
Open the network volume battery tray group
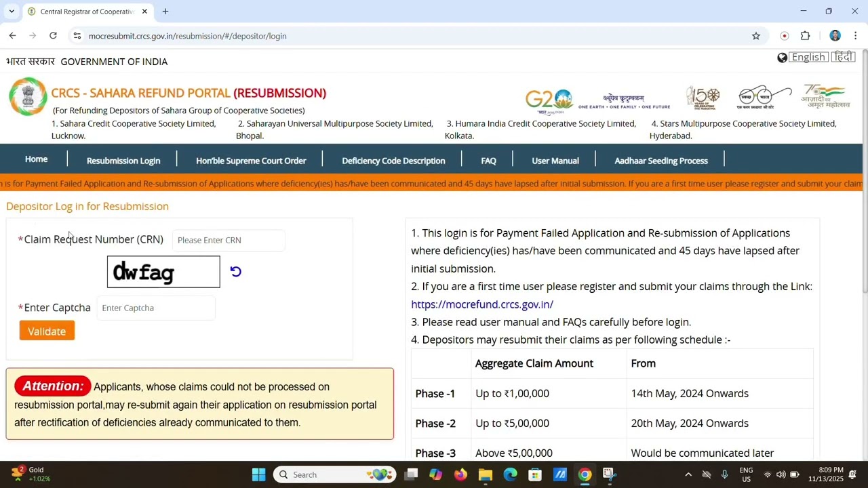[x=781, y=474]
